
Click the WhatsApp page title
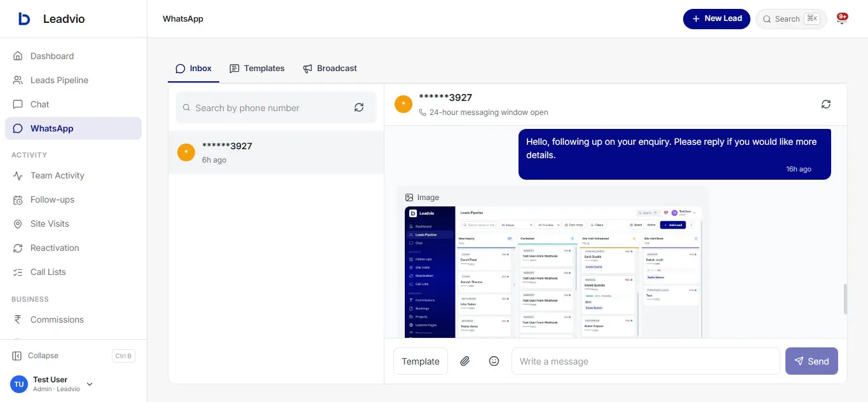[183, 18]
